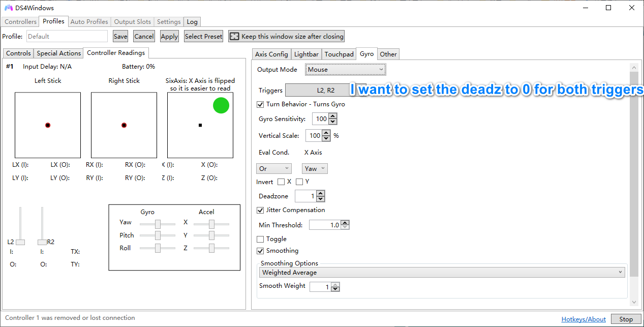This screenshot has height=327, width=644.
Task: Select the Profiles tab
Action: click(x=53, y=21)
